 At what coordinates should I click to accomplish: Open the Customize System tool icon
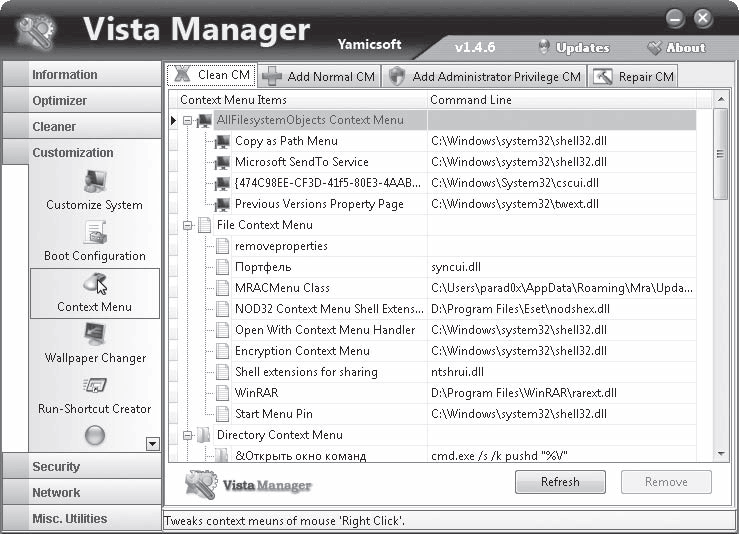96,181
